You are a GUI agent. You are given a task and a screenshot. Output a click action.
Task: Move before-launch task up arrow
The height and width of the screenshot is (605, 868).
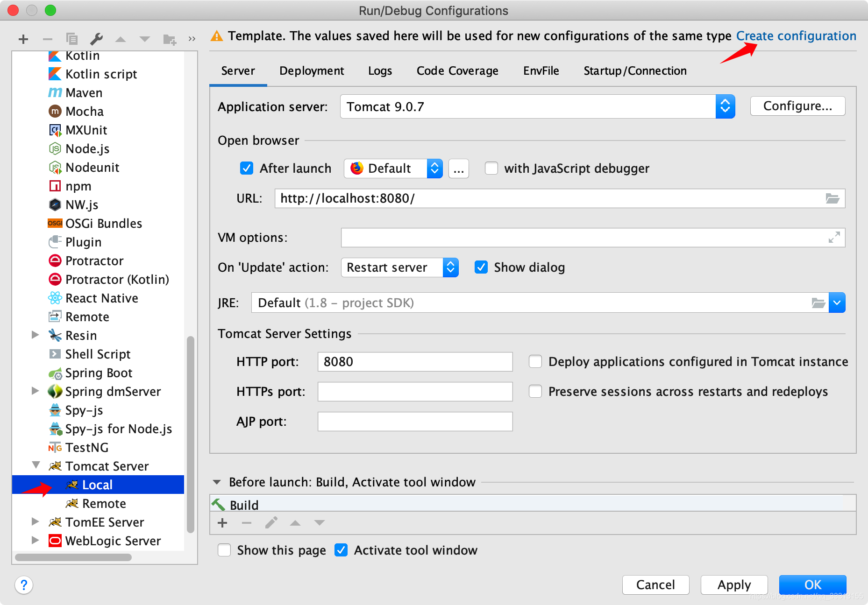coord(295,523)
